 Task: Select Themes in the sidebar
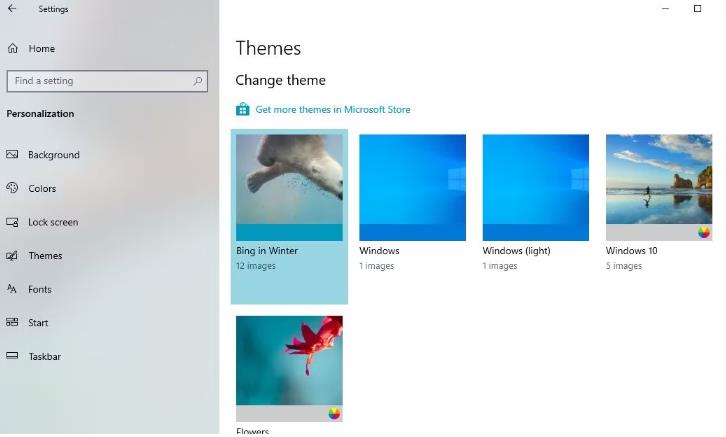coord(45,256)
